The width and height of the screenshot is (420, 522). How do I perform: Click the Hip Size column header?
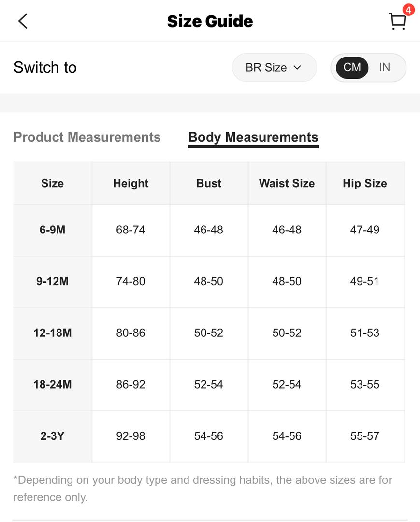(x=365, y=184)
